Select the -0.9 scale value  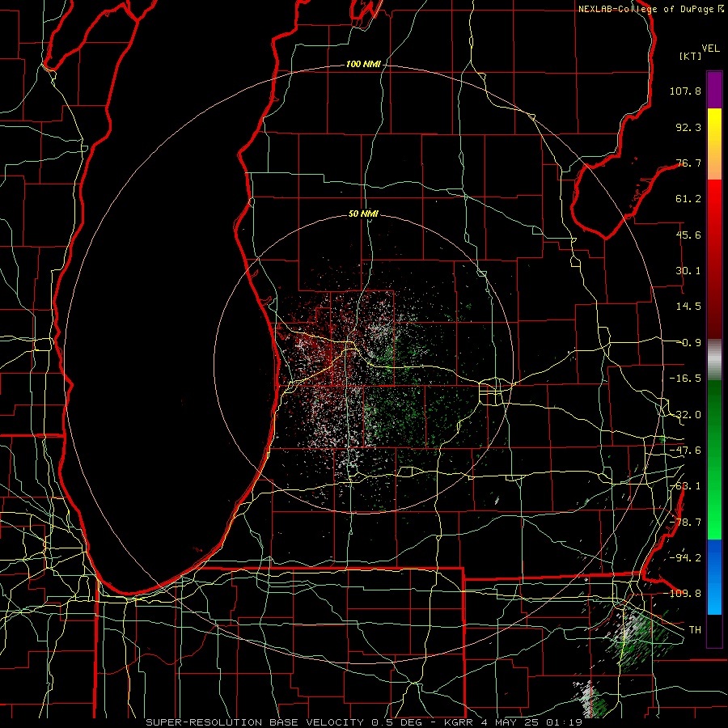688,343
